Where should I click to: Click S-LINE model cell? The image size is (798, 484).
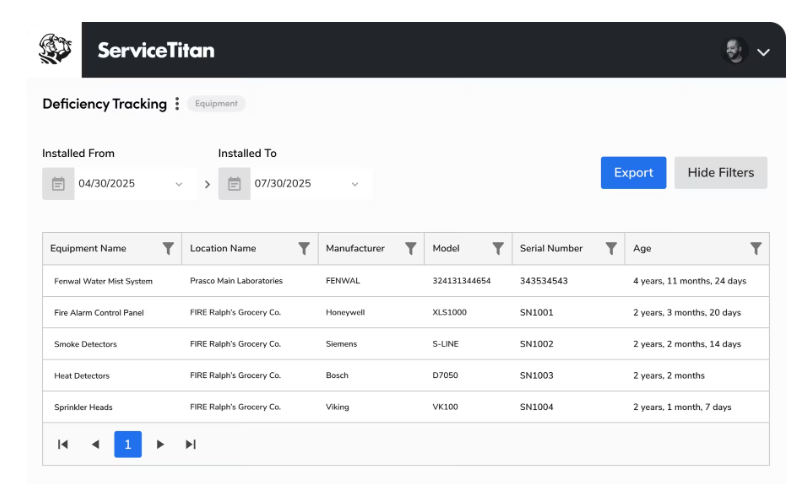tap(445, 344)
